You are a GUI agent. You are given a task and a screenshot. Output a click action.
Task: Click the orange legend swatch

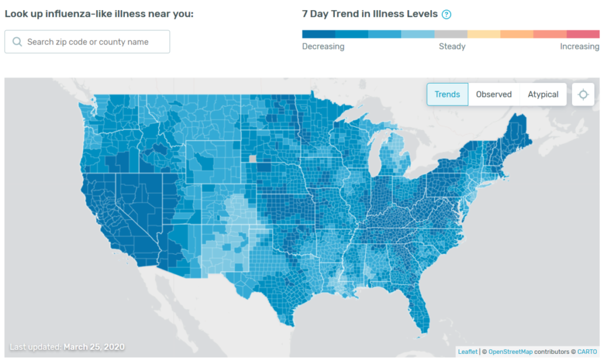pyautogui.click(x=517, y=34)
